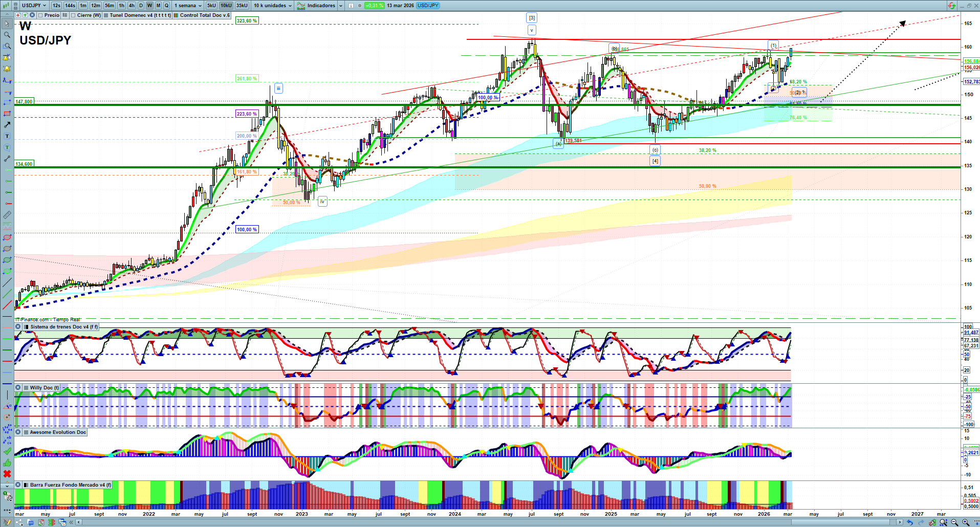Toggle Awesome Evolution Doc checkbox

pos(27,432)
